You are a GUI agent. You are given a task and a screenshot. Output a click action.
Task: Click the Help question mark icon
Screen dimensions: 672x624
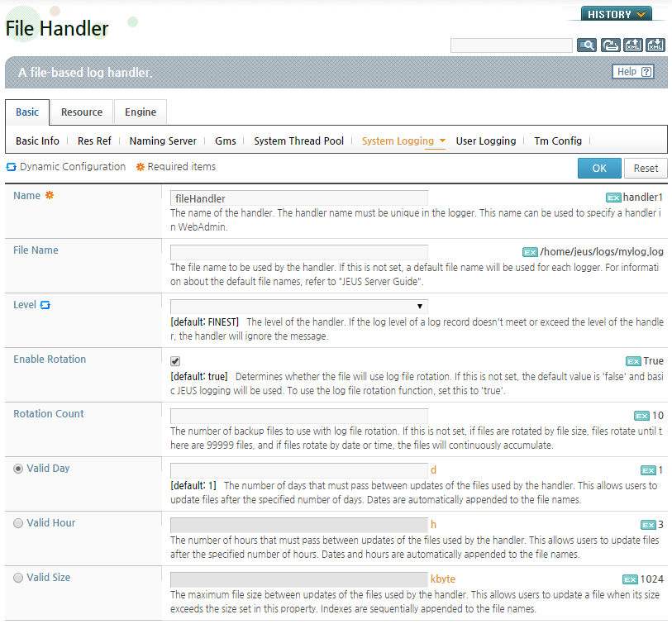pos(646,72)
